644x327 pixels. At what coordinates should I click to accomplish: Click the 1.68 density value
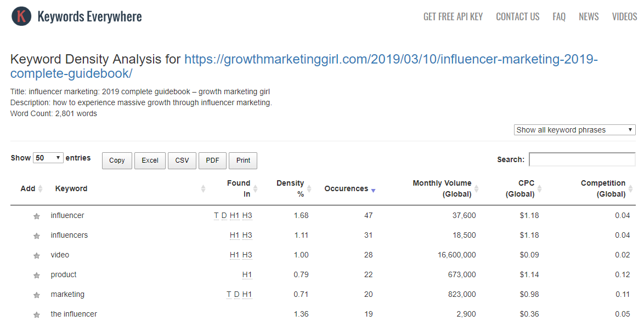[x=301, y=215]
